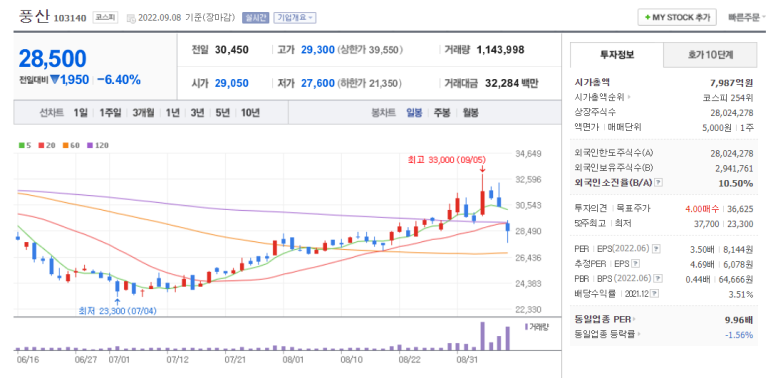Click the 배당수익률 3.51% value
The image size is (773, 378).
[741, 294]
